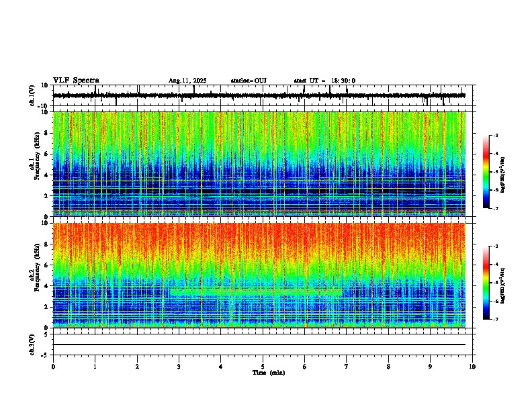Image resolution: width=532 pixels, height=411 pixels.
Task: Click the "-7" label on ch.2 color bar
Action: [495, 319]
